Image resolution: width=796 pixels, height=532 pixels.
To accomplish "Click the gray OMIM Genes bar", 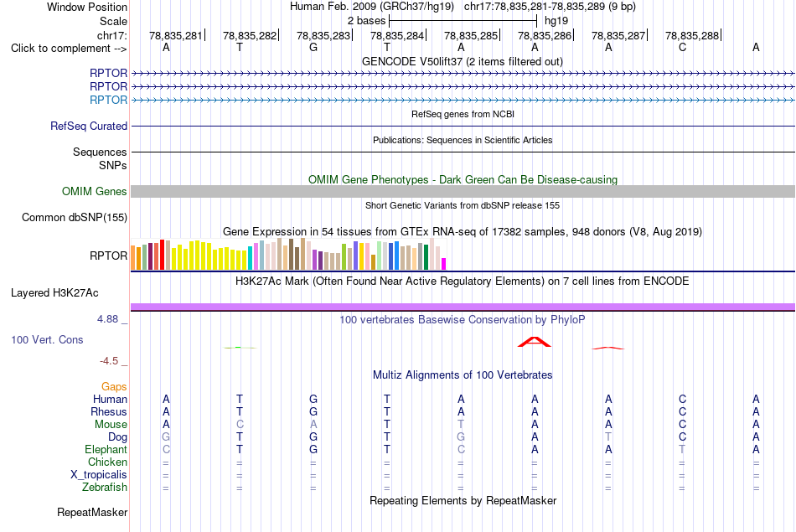I will tap(463, 191).
